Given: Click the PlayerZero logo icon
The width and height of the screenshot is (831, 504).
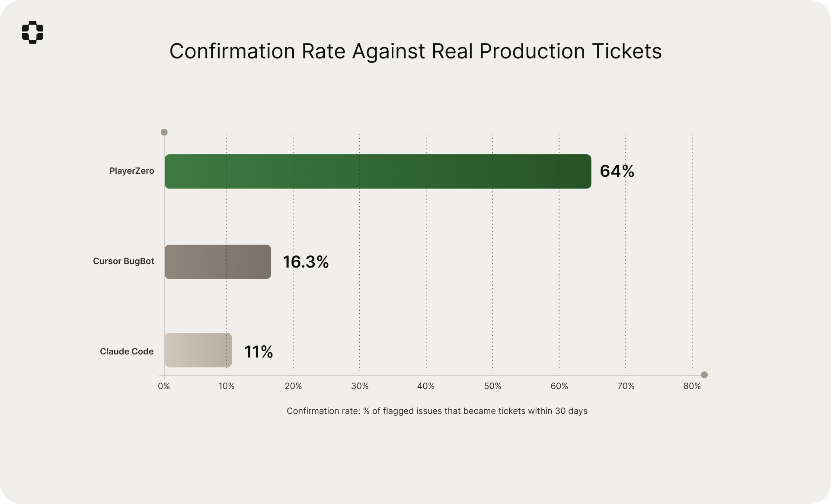Looking at the screenshot, I should point(32,32).
